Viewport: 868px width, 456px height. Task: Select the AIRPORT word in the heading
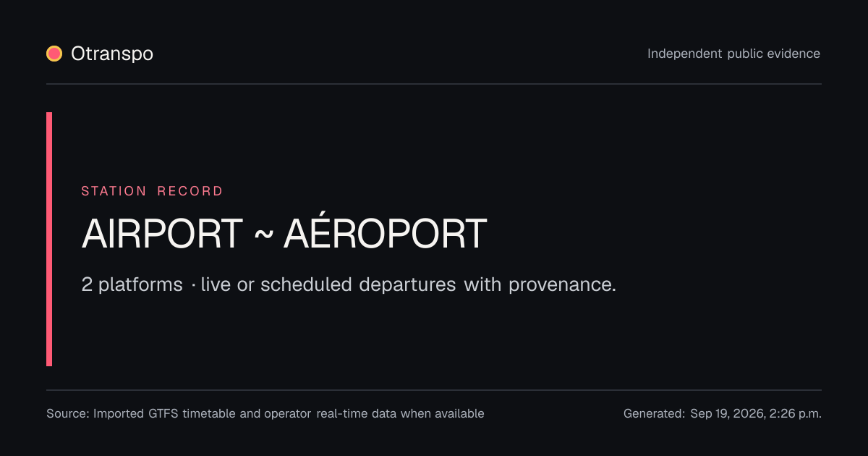coord(162,234)
